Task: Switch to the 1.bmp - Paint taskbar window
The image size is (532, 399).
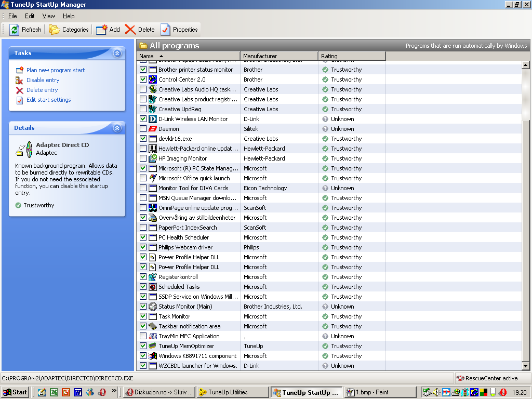Action: (380, 392)
